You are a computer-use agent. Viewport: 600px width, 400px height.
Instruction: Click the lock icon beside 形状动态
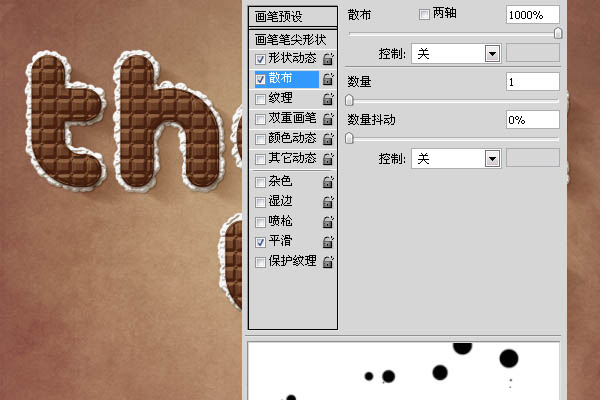click(328, 59)
